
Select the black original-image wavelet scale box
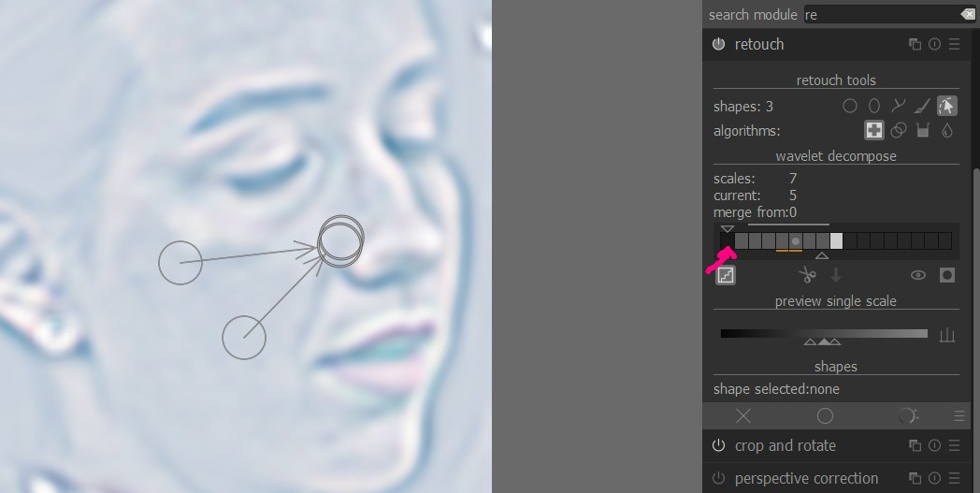point(727,240)
